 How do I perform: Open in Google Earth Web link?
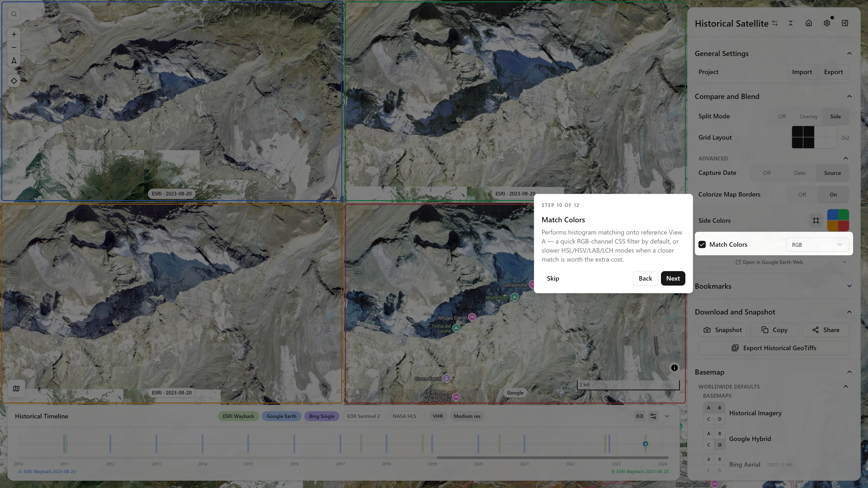pos(769,262)
